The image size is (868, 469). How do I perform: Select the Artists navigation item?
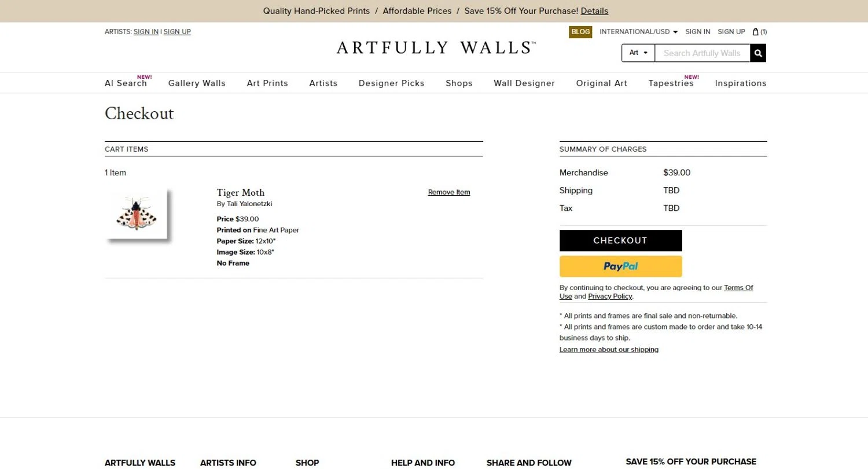click(x=323, y=83)
